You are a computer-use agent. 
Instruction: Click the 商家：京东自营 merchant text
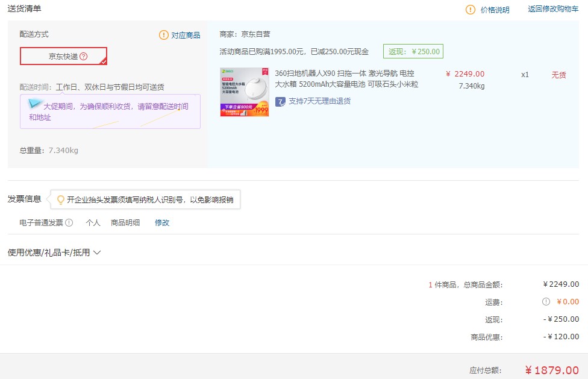coord(245,34)
